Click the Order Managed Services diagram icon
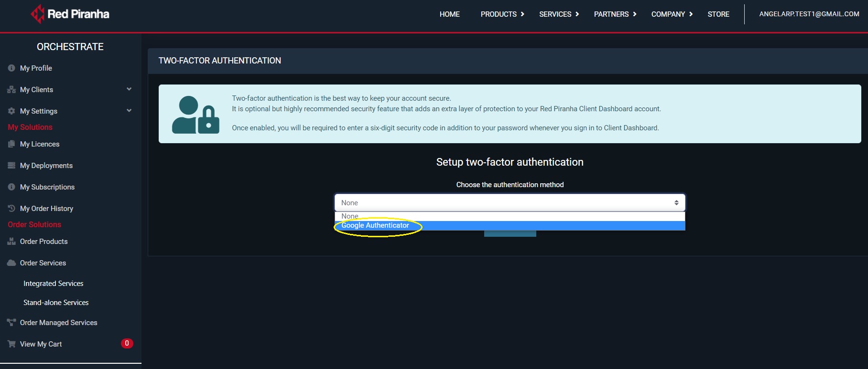The image size is (868, 369). point(11,323)
